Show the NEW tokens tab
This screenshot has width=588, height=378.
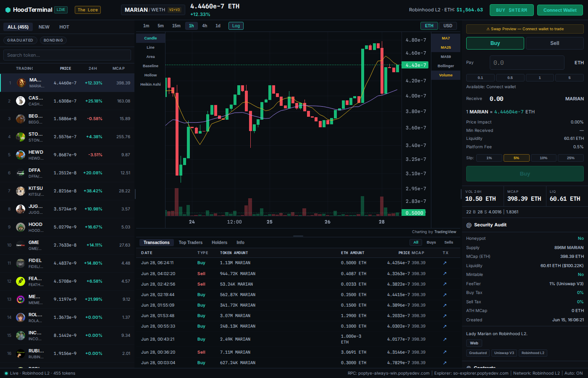[44, 27]
